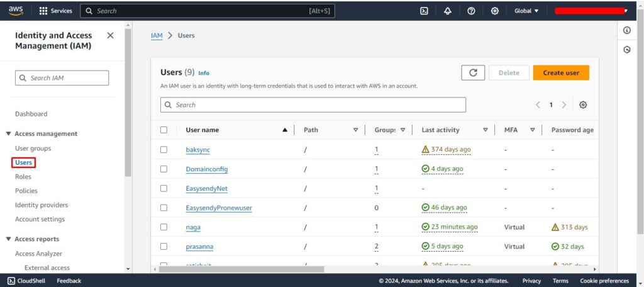Open Users in sidebar

tap(23, 162)
